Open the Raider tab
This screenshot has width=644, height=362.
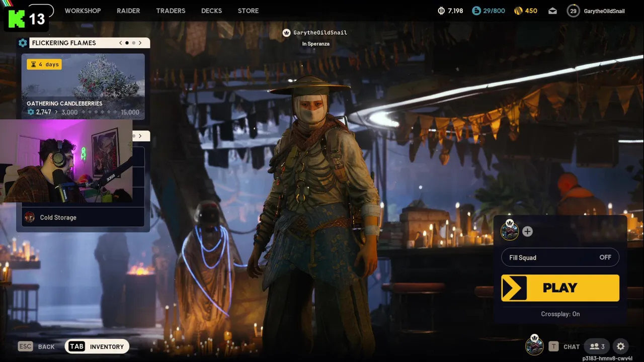tap(128, 11)
